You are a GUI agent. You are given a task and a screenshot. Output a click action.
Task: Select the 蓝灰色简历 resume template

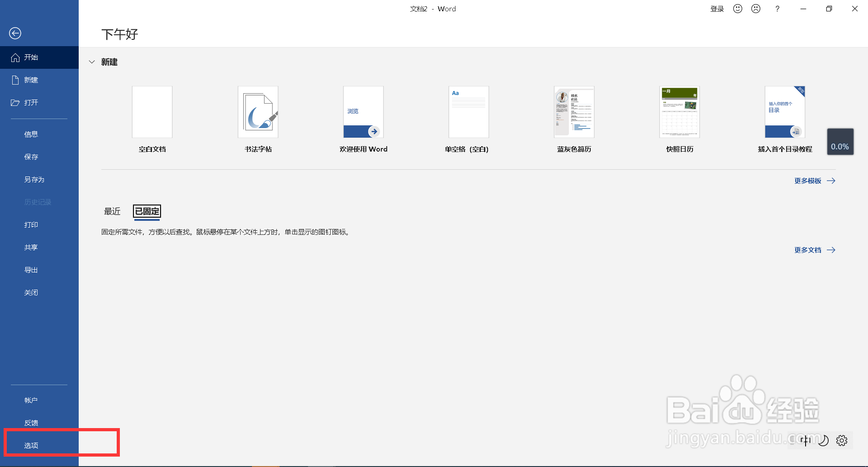click(x=574, y=112)
